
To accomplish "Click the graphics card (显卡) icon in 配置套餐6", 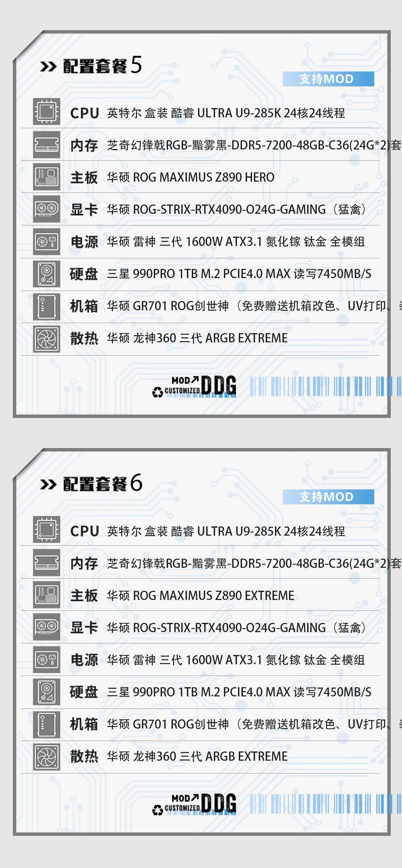I will point(47,627).
